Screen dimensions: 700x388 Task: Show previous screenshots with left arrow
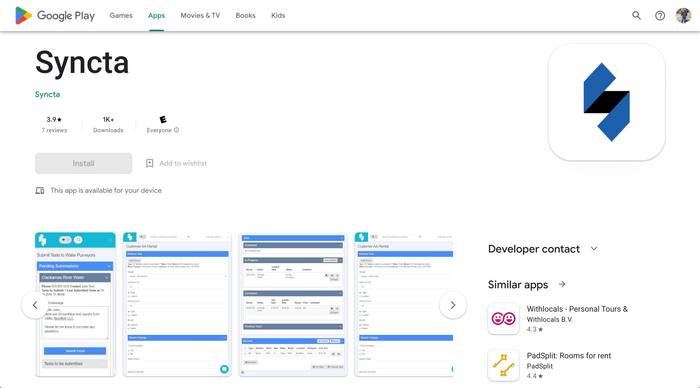[35, 305]
